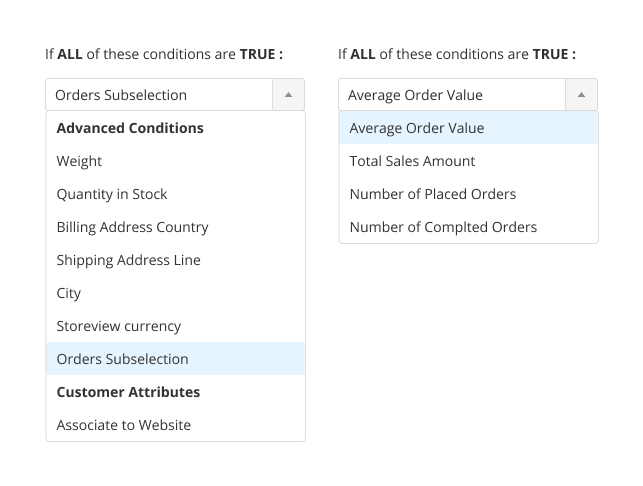Click the right TRUE condition link
The height and width of the screenshot is (486, 643).
coord(551,54)
